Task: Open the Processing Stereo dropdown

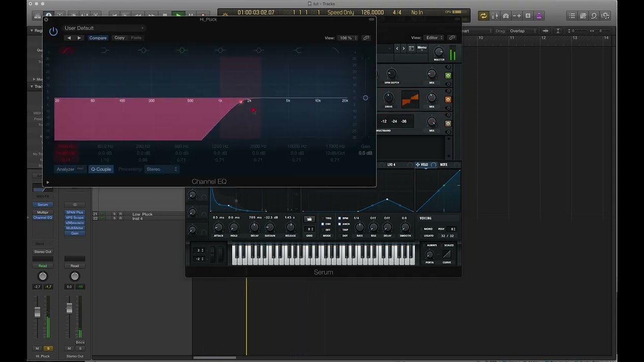Action: point(162,169)
